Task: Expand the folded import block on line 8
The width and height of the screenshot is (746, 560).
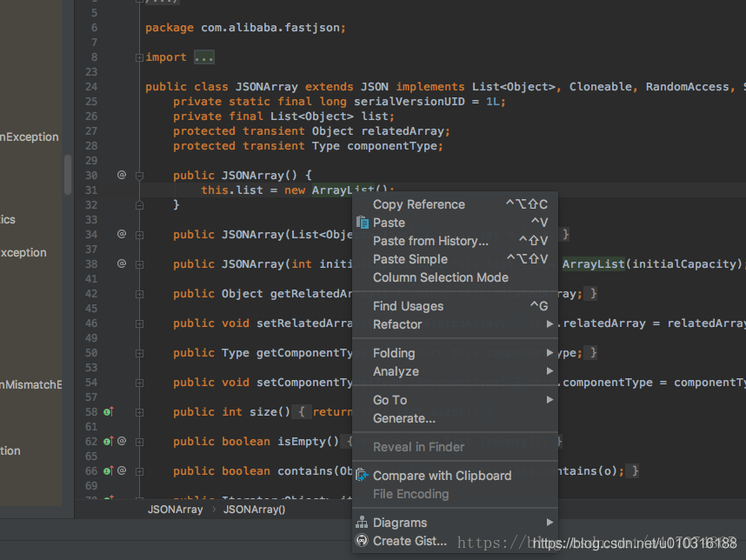Action: click(x=139, y=57)
